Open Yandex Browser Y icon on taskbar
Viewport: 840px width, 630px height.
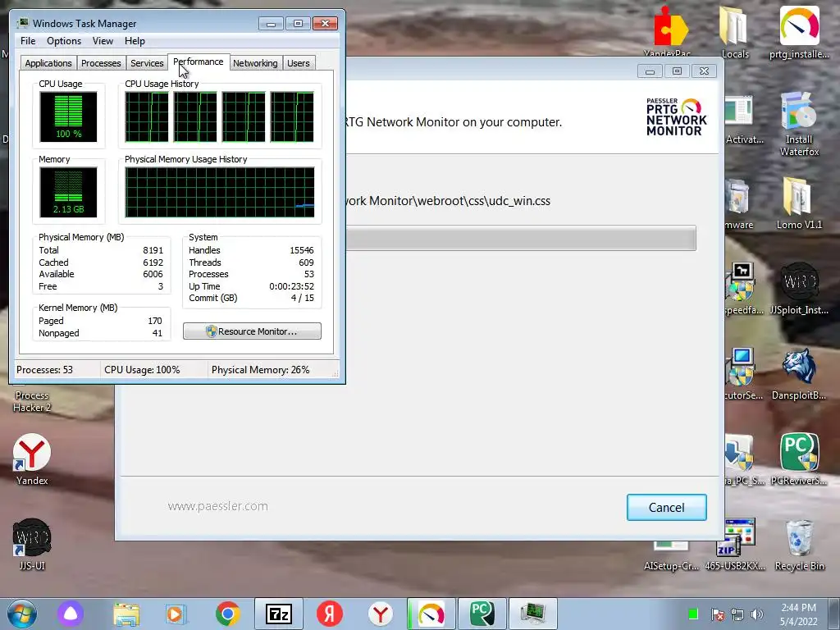381,614
